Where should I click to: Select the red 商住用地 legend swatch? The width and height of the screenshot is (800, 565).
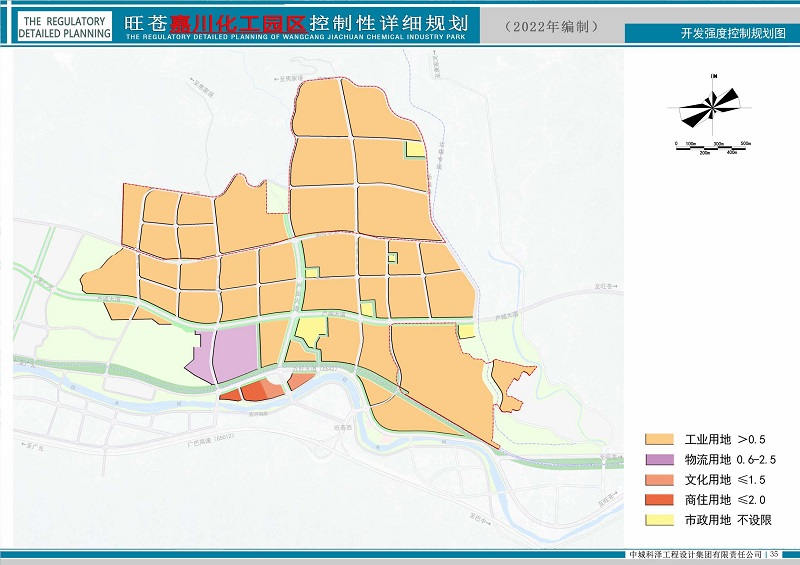658,499
